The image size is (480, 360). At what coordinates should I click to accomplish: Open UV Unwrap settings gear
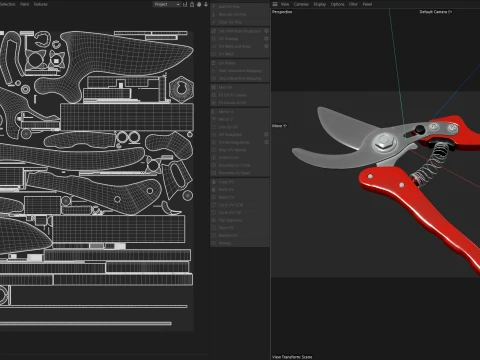coord(266,38)
